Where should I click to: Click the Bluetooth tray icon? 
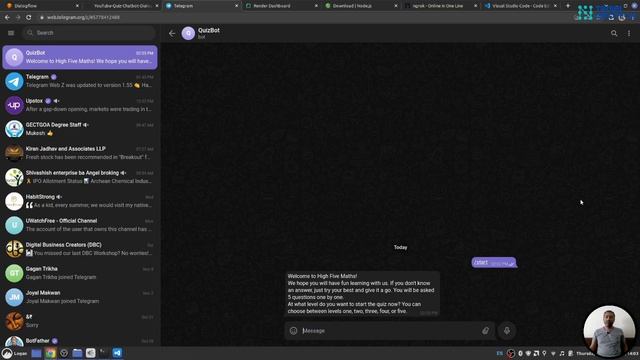click(520, 353)
